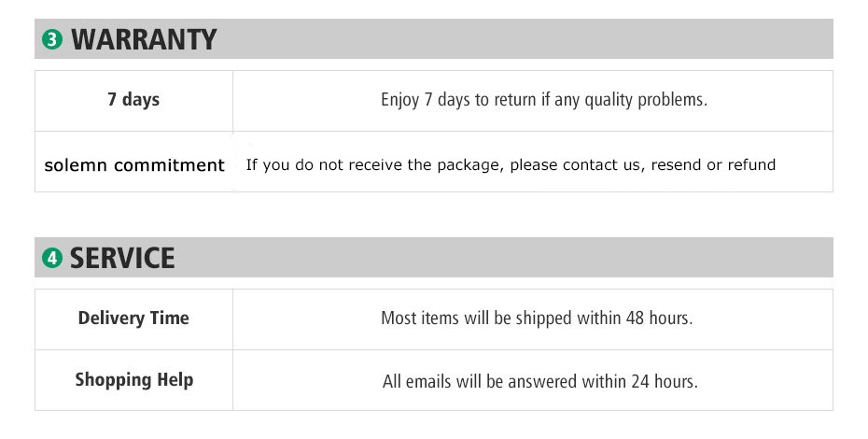Click the word "refund" in the warranty table
Screen dimensions: 868x439
pyautogui.click(x=751, y=165)
